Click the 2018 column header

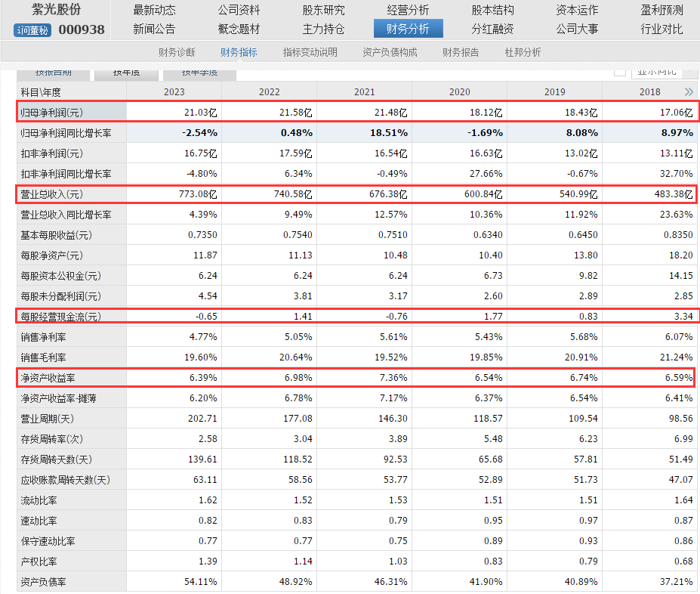pos(649,92)
